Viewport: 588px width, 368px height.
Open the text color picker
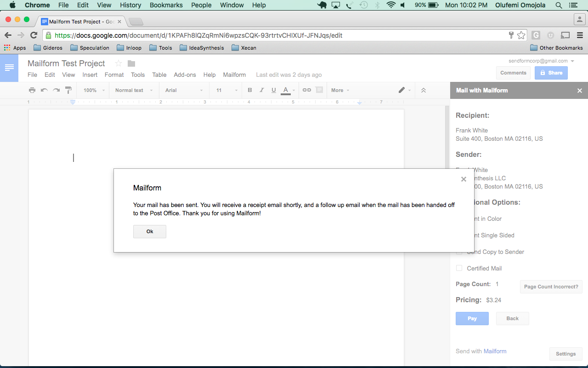click(x=285, y=90)
